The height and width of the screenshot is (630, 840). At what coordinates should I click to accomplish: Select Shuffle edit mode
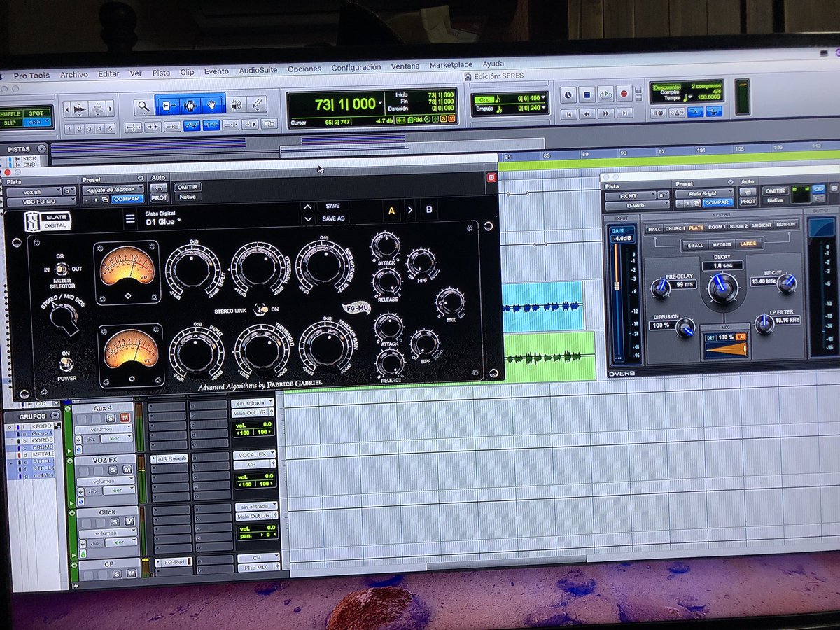(10, 113)
